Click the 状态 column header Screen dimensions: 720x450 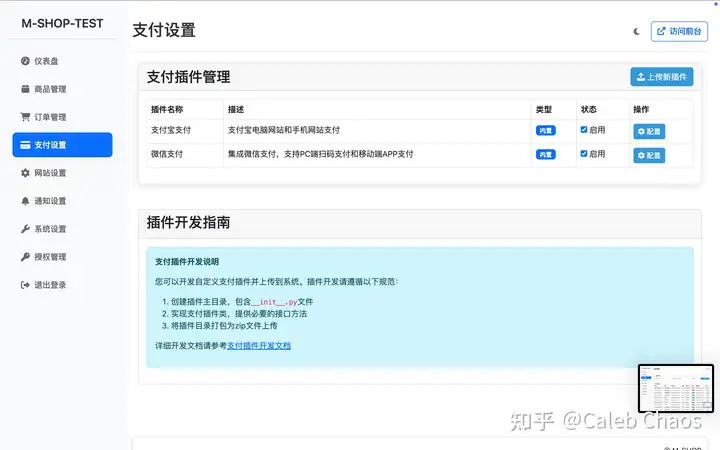pyautogui.click(x=589, y=109)
